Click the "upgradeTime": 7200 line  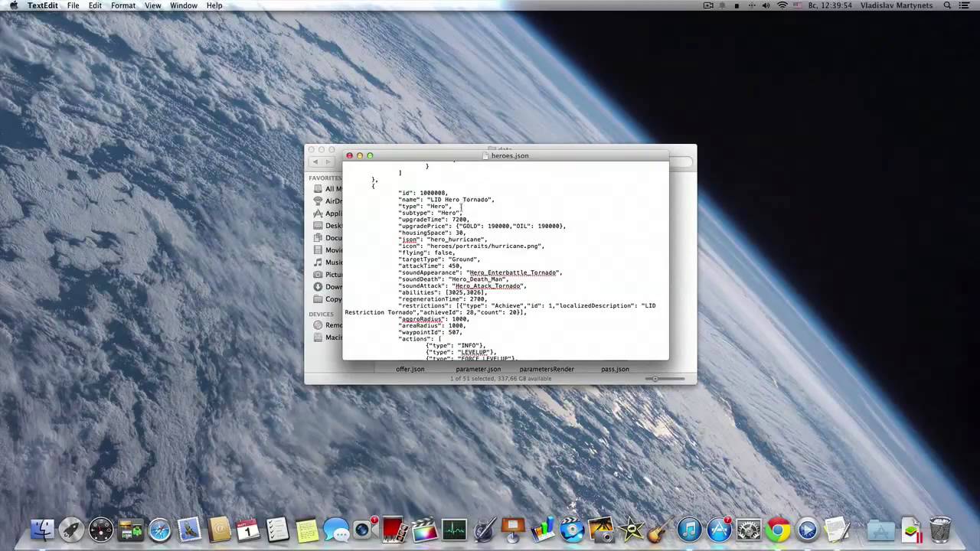pyautogui.click(x=433, y=220)
